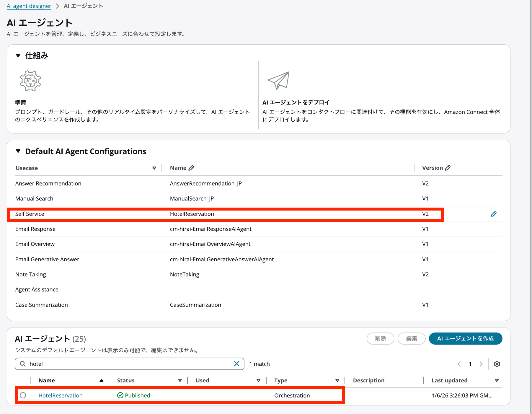This screenshot has width=532, height=414.
Task: Open the Usecase filter dropdown
Action: click(154, 168)
